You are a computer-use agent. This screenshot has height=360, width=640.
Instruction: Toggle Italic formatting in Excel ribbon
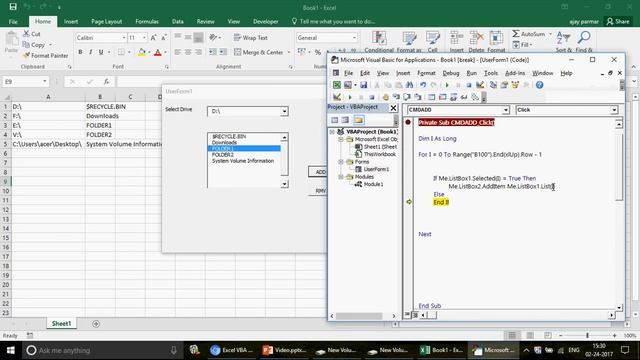[91, 52]
